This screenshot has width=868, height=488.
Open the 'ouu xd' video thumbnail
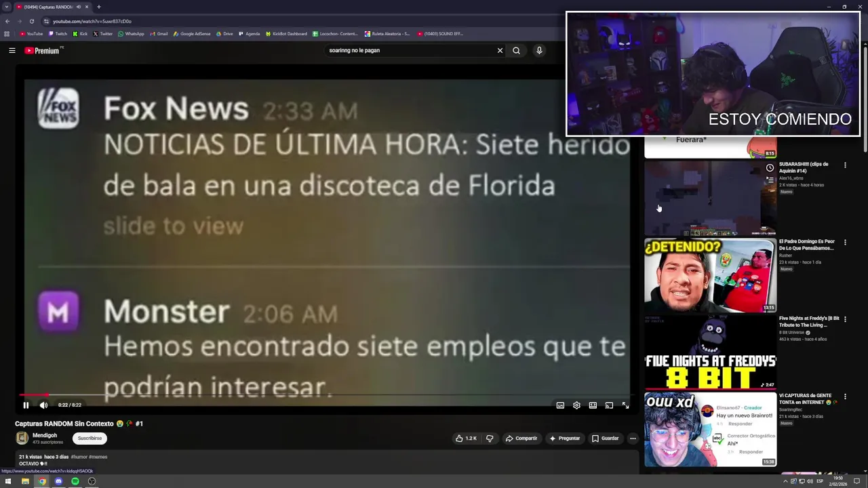(710, 429)
